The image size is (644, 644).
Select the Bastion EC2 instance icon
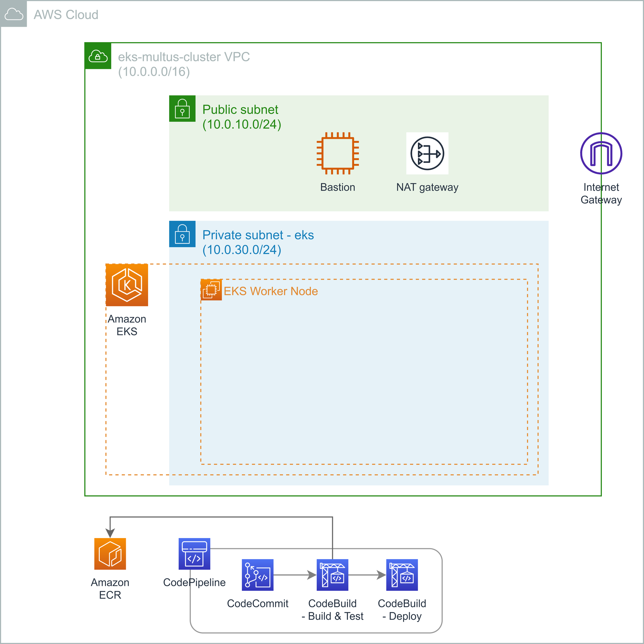[x=338, y=153]
